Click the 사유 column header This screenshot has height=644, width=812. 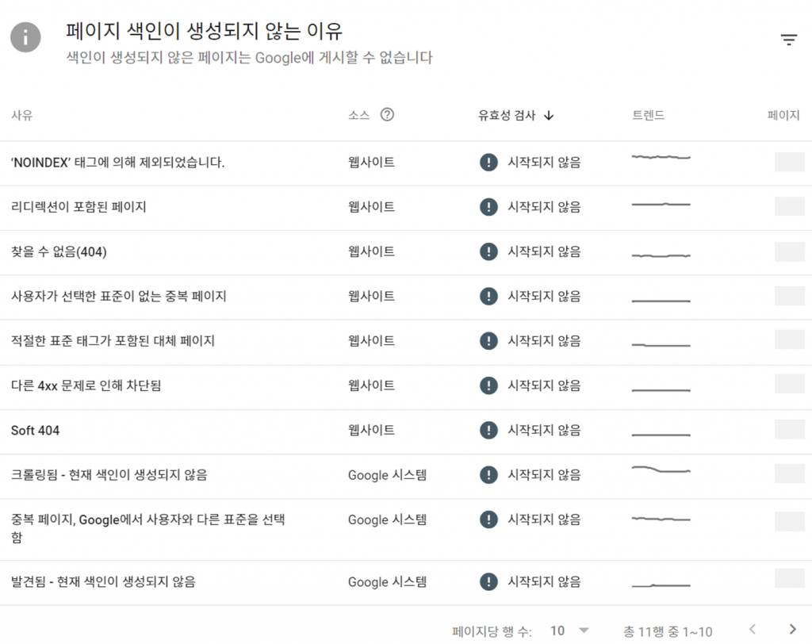click(x=21, y=115)
